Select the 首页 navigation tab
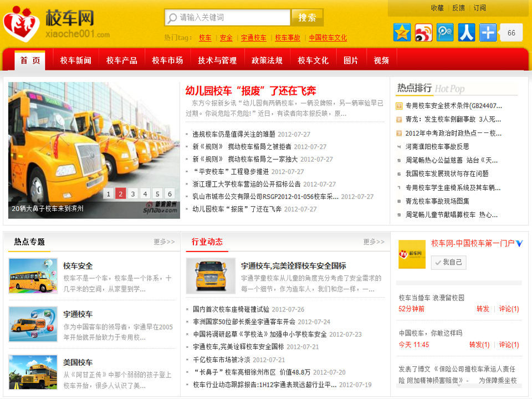This screenshot has height=399, width=532. [30, 60]
